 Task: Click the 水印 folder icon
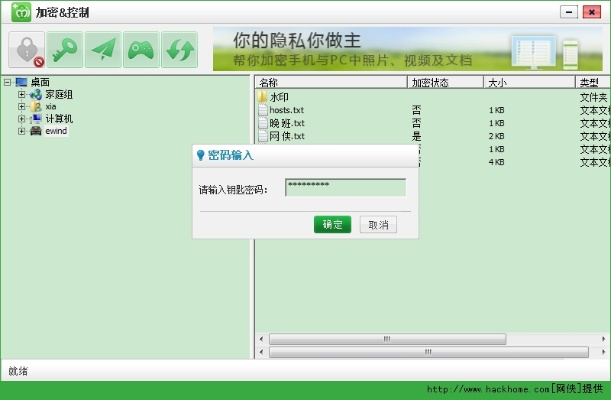pos(263,97)
